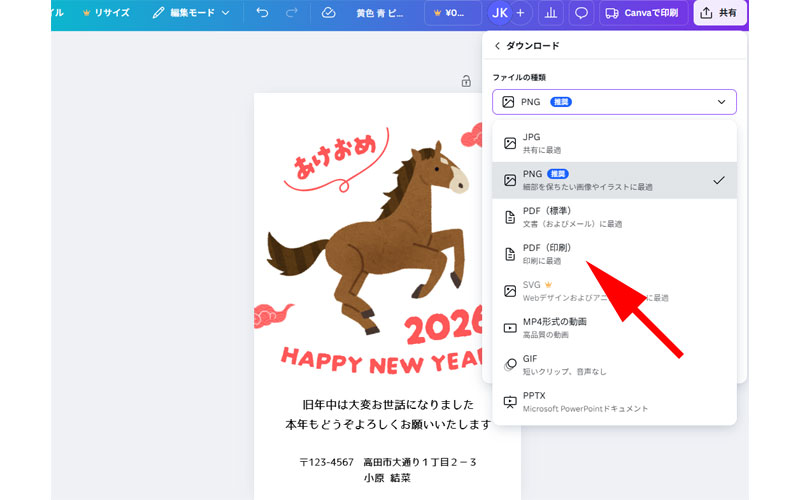800x500 pixels.
Task: Select the HAPPY NEW YEAR text
Action: [x=382, y=359]
